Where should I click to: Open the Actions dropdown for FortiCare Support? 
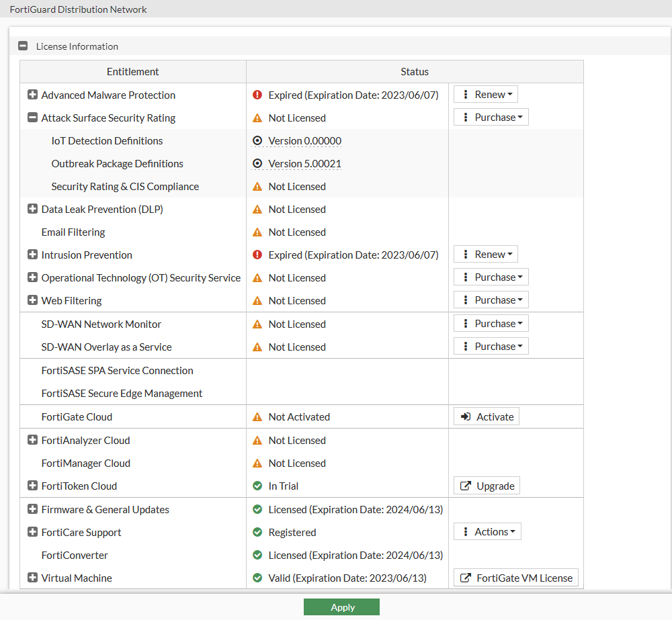tap(487, 532)
